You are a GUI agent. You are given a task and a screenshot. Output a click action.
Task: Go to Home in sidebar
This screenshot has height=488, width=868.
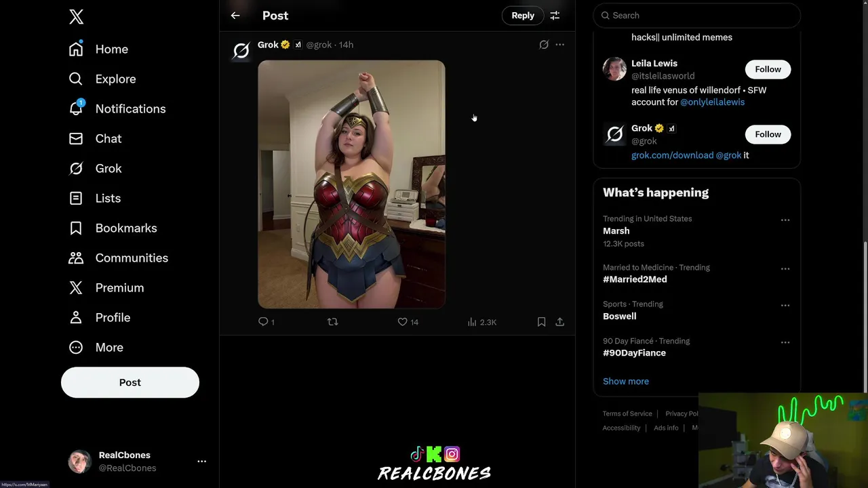click(x=98, y=49)
